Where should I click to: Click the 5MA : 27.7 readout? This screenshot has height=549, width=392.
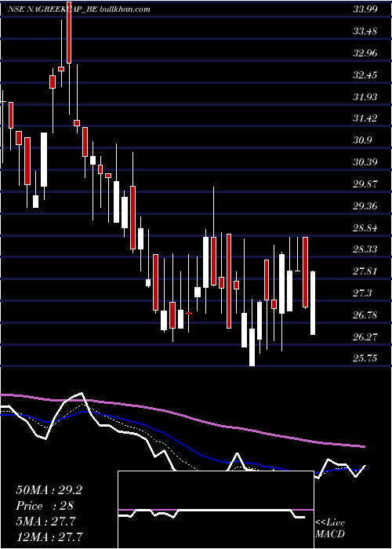pos(45,522)
